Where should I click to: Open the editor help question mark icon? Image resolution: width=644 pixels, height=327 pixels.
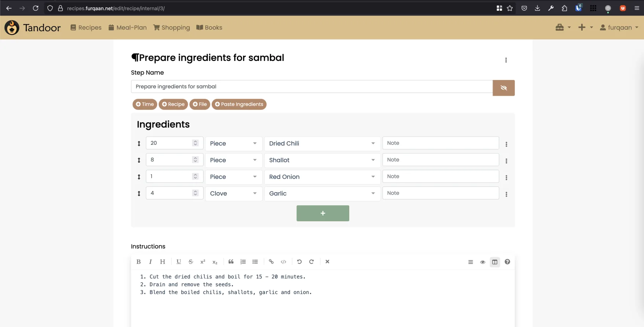[507, 262]
